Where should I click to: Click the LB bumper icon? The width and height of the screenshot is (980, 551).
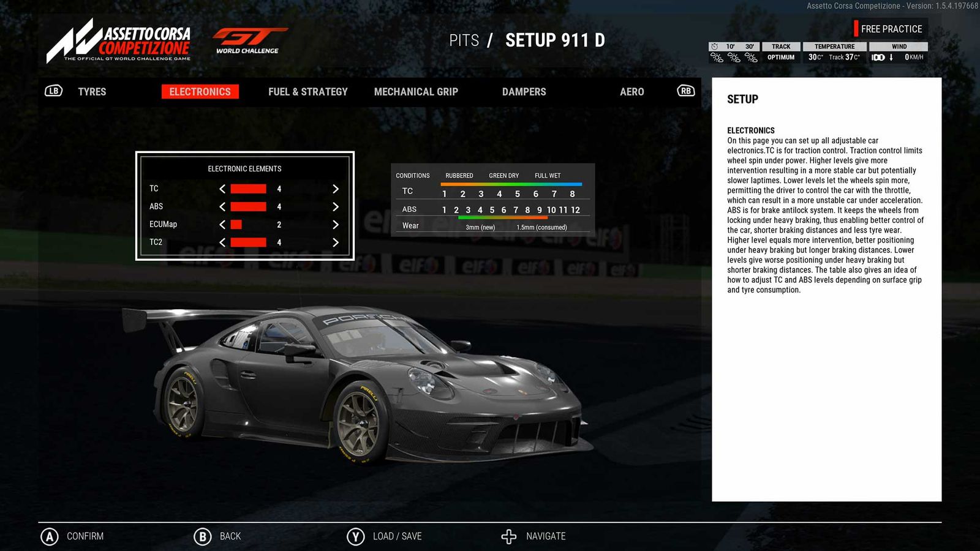point(54,91)
